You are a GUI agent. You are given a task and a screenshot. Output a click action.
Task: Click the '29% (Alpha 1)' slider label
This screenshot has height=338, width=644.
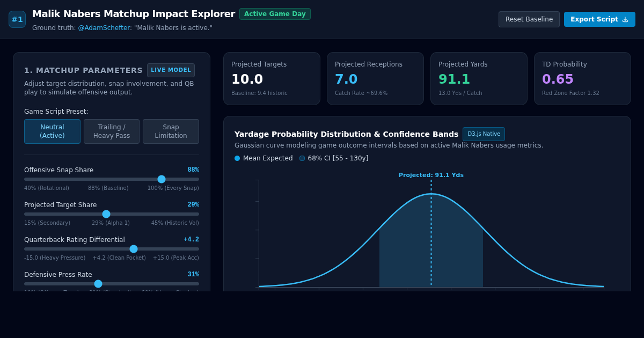tap(111, 223)
